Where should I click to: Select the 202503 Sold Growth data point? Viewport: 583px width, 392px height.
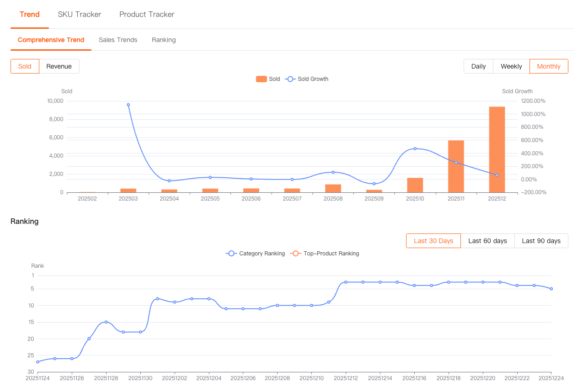(x=128, y=105)
